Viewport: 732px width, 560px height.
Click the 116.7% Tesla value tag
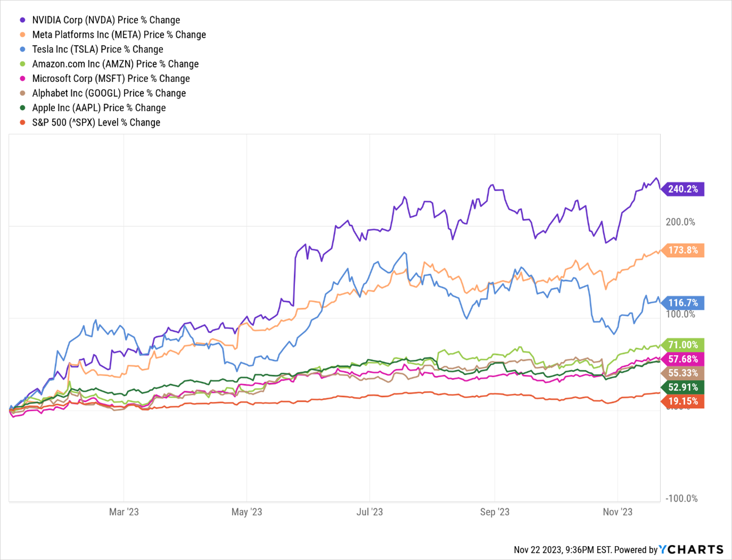coord(683,303)
